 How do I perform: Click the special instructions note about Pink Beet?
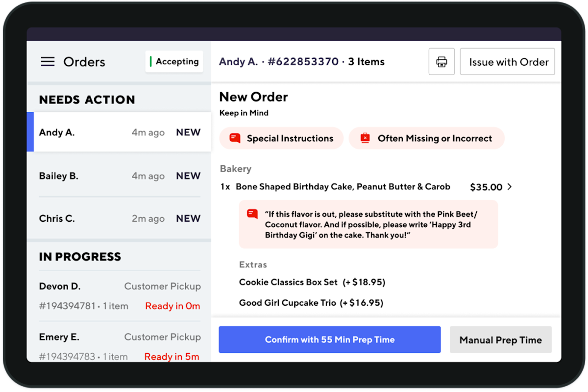(368, 224)
